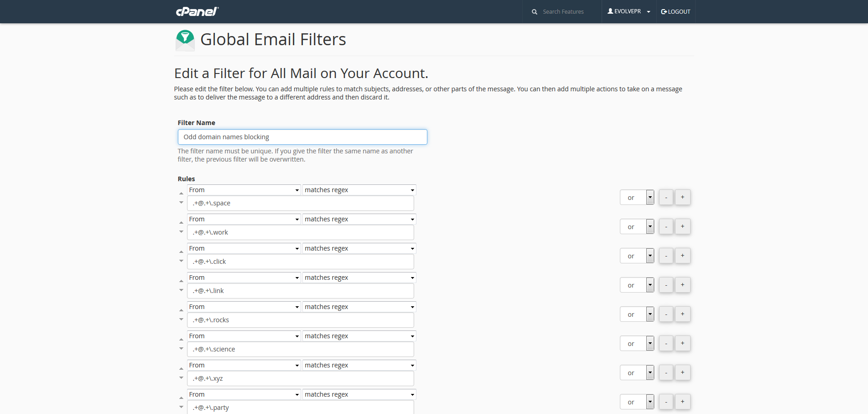The width and height of the screenshot is (868, 414).
Task: Move the .party rule up
Action: tap(181, 398)
